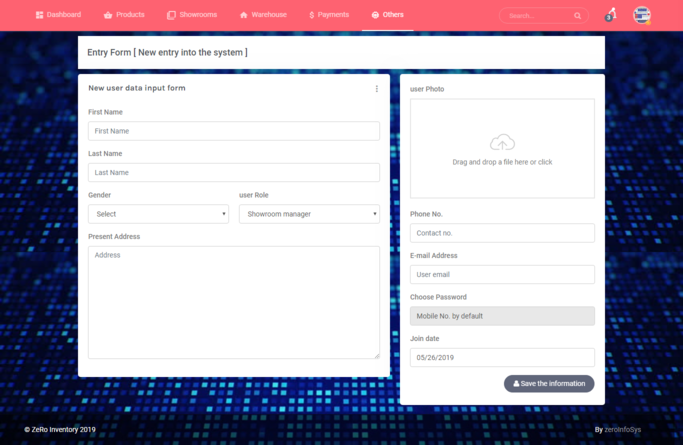Expand the Gender dropdown

158,214
